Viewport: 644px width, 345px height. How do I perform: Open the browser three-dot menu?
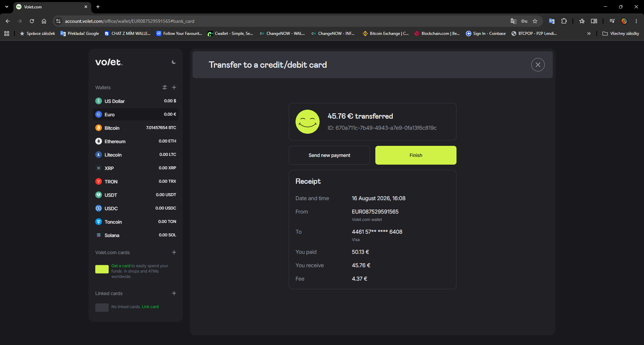click(636, 21)
